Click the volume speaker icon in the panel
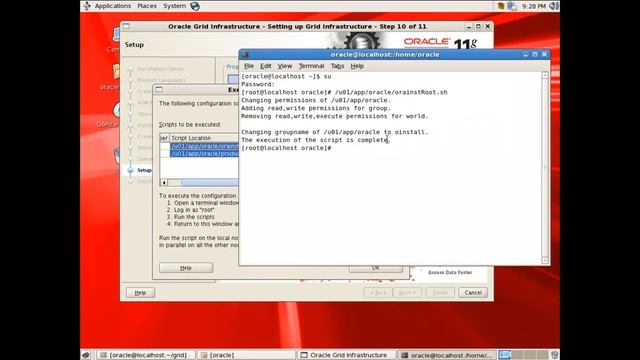 [553, 6]
